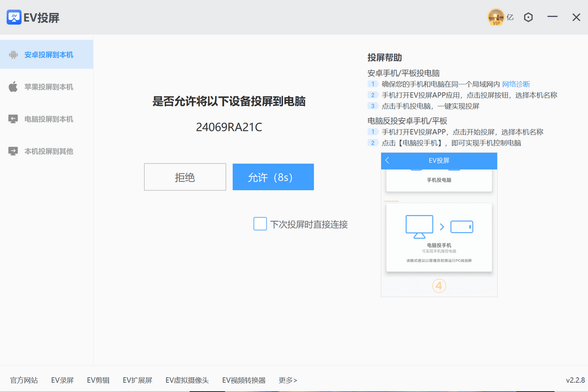
Task: Click the VIP user avatar
Action: click(496, 17)
